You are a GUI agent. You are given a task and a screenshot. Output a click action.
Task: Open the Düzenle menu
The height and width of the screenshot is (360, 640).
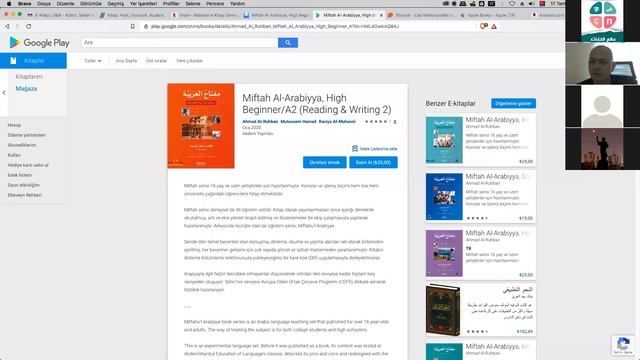pos(65,4)
